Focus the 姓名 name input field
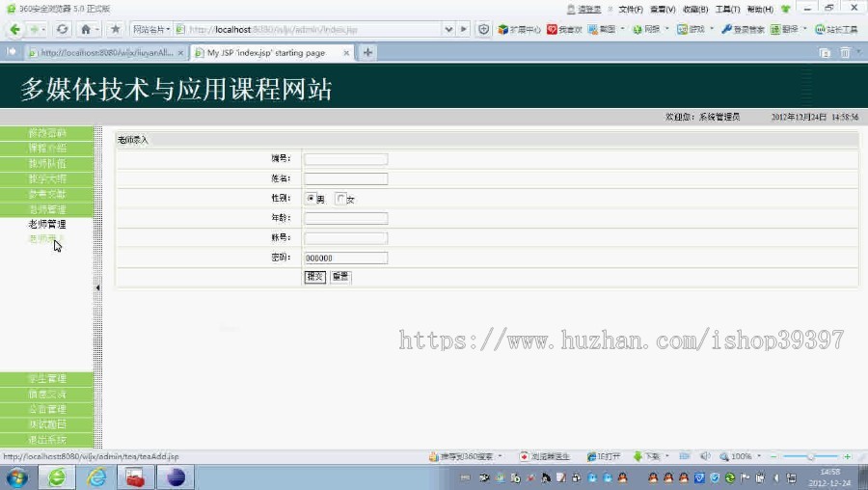Viewport: 868px width, 490px height. click(346, 178)
